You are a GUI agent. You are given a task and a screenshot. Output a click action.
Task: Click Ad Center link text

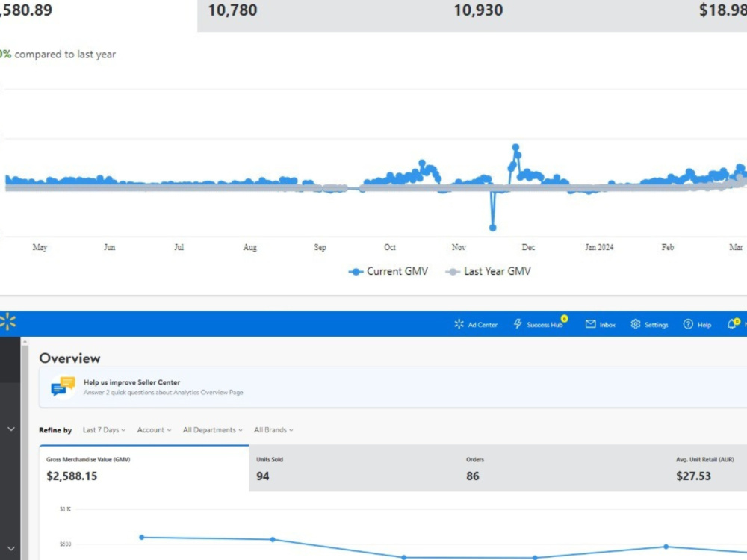(483, 325)
